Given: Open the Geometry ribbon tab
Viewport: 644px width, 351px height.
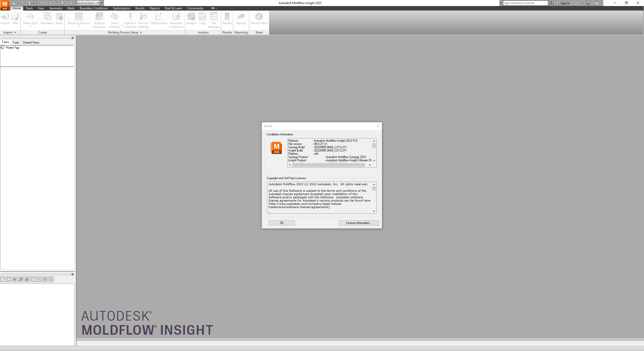Looking at the screenshot, I should click(x=56, y=8).
